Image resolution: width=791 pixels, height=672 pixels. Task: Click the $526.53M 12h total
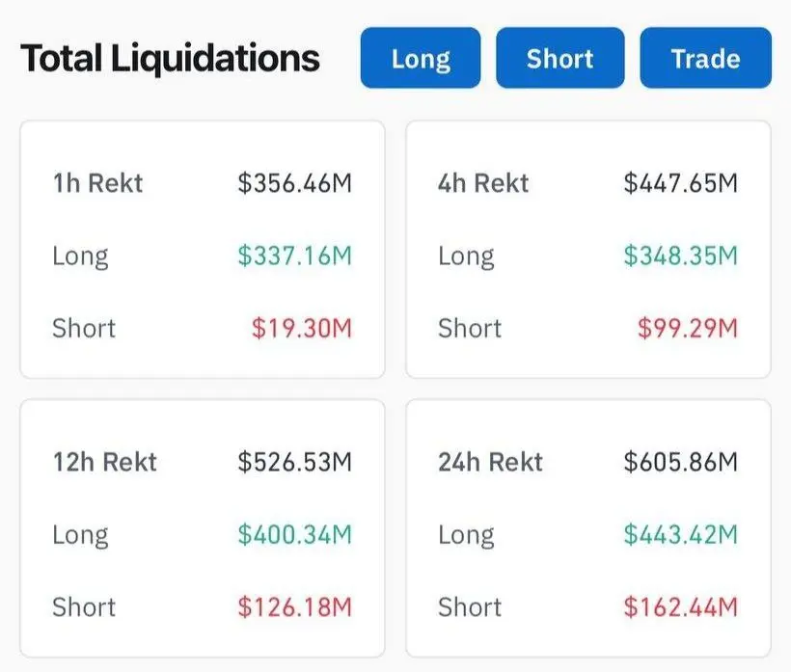click(294, 462)
